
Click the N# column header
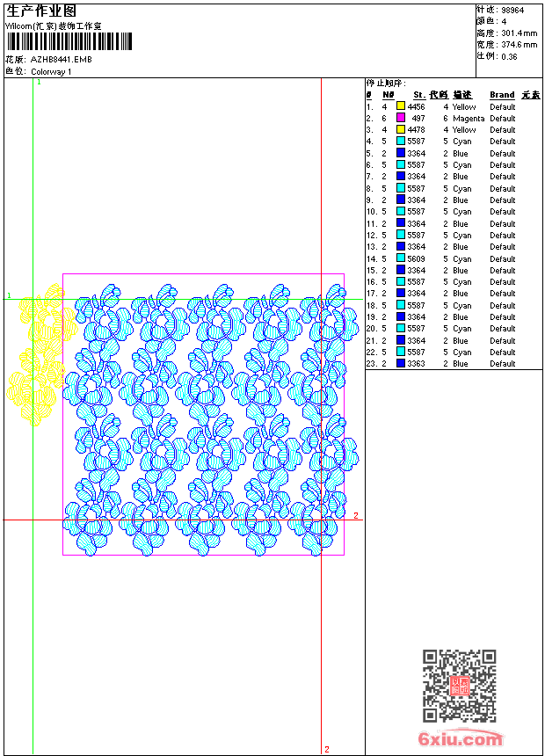click(389, 95)
